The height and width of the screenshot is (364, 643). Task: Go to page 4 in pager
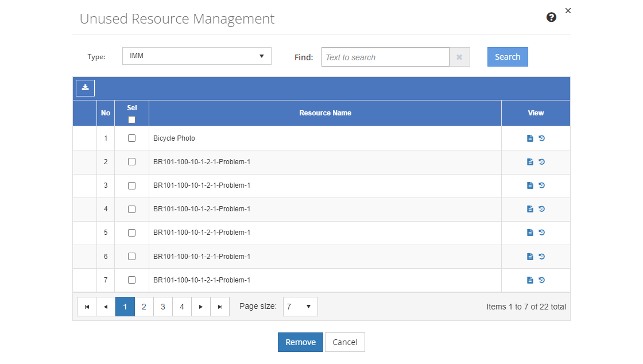[182, 307]
